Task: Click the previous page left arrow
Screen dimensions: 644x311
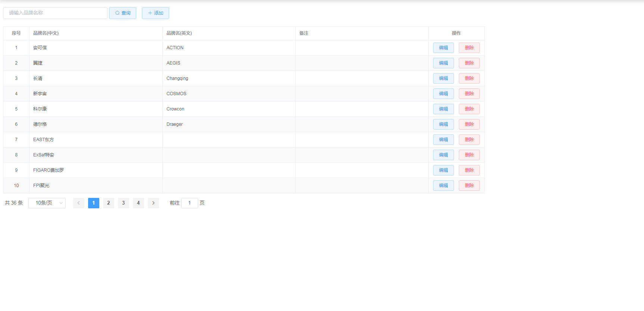Action: pyautogui.click(x=78, y=203)
